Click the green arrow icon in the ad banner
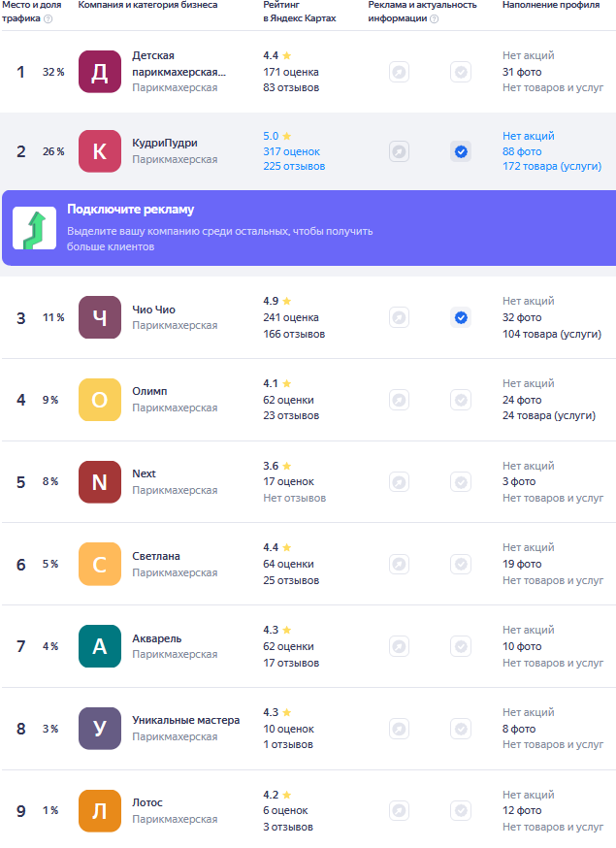 [35, 228]
